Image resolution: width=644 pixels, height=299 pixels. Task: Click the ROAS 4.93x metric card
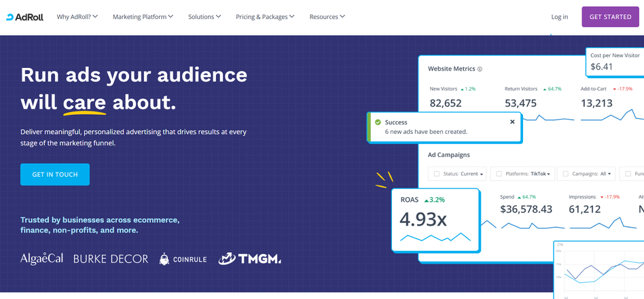tap(435, 220)
